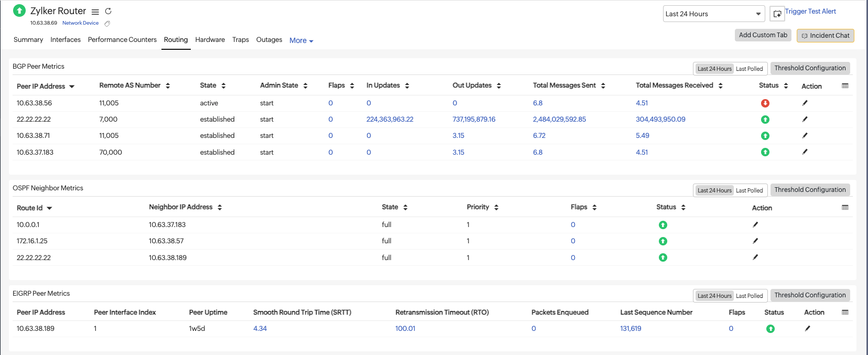The height and width of the screenshot is (355, 868).
Task: Click the edit pencil for BGP peer 10.63.38.56
Action: (805, 103)
